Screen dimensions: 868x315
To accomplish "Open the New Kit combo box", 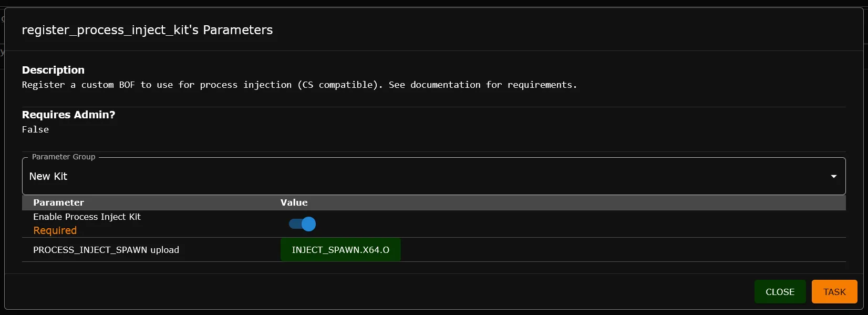I will (x=420, y=176).
